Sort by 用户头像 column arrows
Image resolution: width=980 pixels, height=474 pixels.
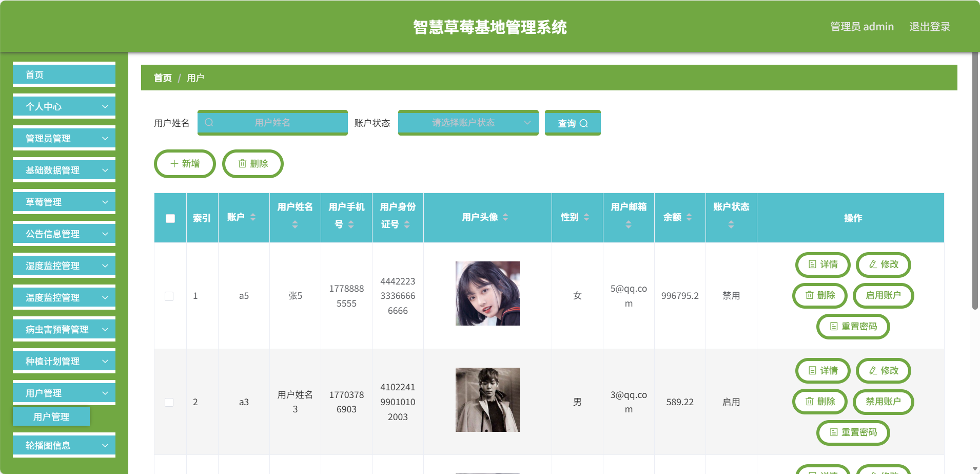[x=505, y=217]
